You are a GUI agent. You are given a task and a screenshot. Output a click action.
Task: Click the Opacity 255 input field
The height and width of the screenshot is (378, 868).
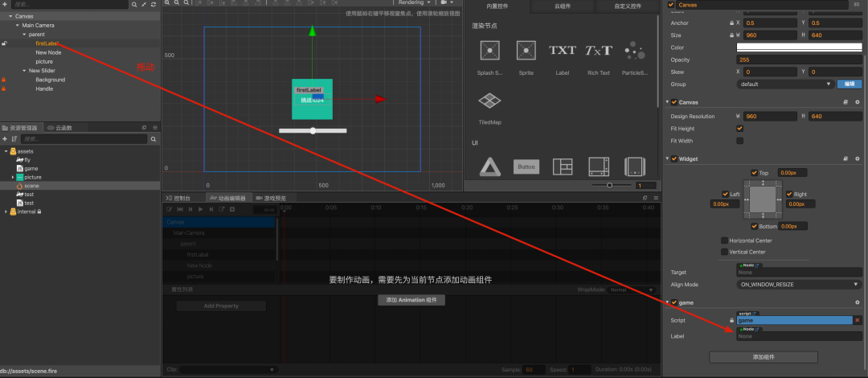pyautogui.click(x=799, y=60)
